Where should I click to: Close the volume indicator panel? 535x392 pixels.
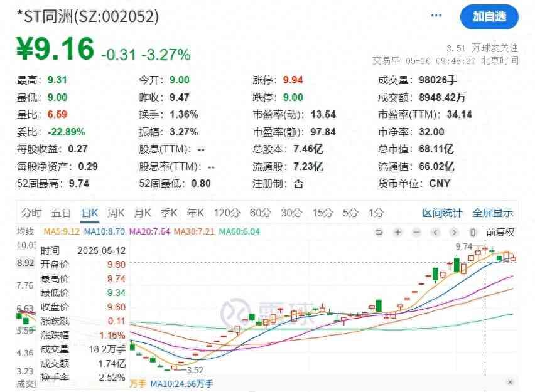[x=510, y=383]
